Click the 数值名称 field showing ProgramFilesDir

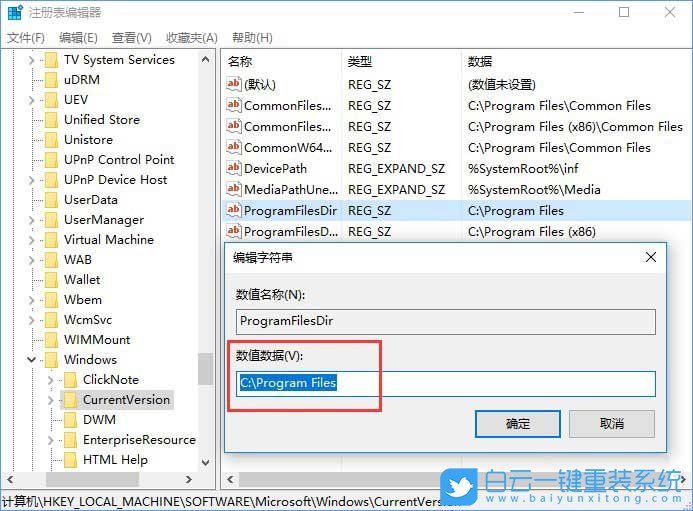coord(446,321)
